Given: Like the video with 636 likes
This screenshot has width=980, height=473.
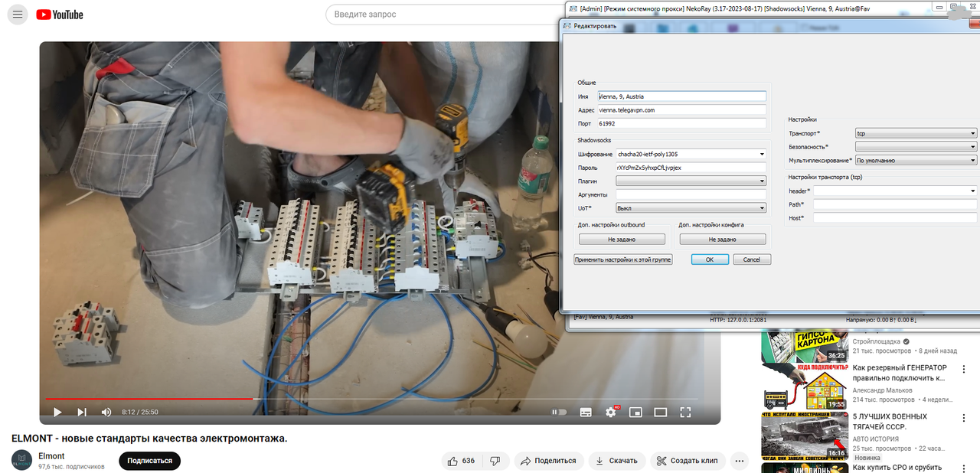Looking at the screenshot, I should 462,461.
